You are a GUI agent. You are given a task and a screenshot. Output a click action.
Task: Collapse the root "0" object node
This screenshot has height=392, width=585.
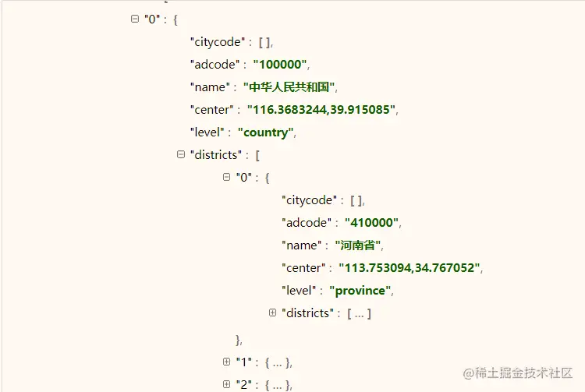(135, 19)
